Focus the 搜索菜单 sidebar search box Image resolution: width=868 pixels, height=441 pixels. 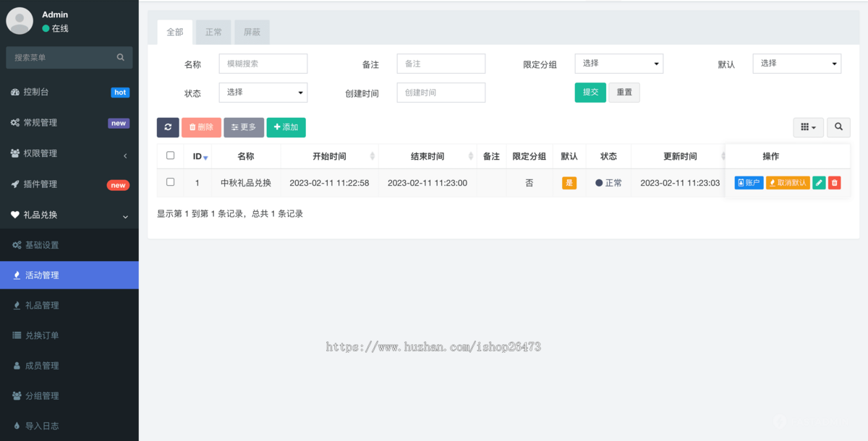click(69, 57)
